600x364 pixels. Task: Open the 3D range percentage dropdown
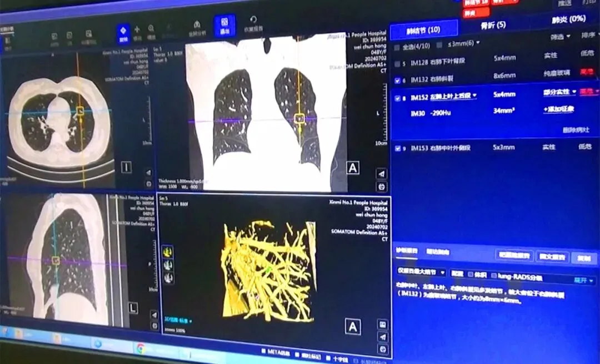point(179,320)
